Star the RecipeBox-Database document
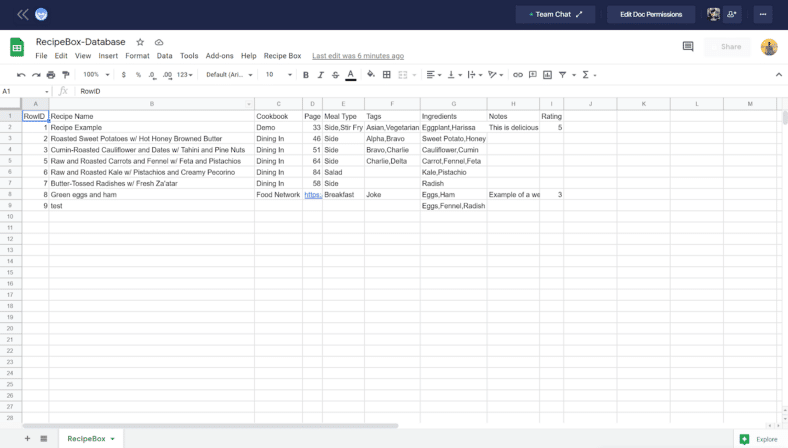 click(x=140, y=42)
